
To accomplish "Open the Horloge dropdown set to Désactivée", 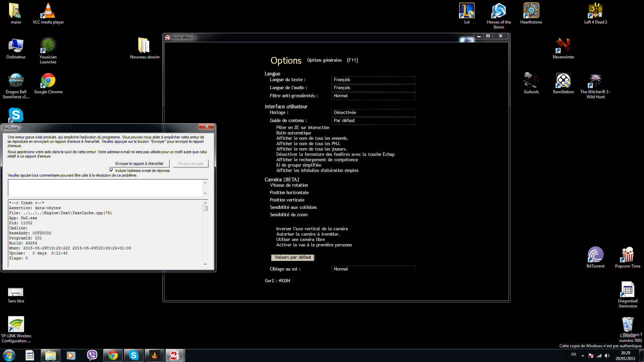I will click(373, 113).
